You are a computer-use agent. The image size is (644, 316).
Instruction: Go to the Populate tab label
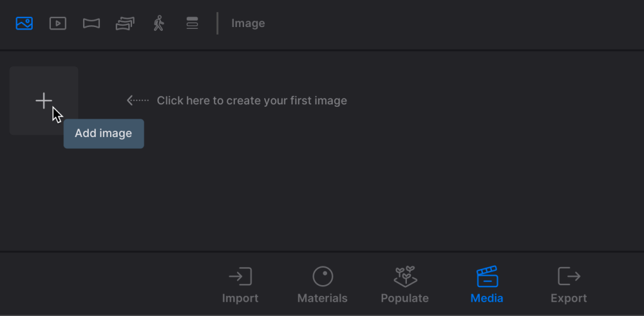(405, 298)
